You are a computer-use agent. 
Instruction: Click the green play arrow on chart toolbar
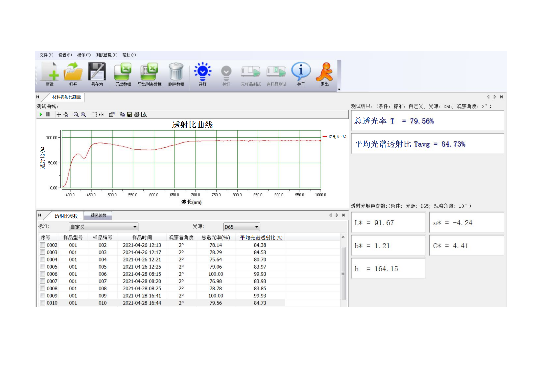(41, 114)
